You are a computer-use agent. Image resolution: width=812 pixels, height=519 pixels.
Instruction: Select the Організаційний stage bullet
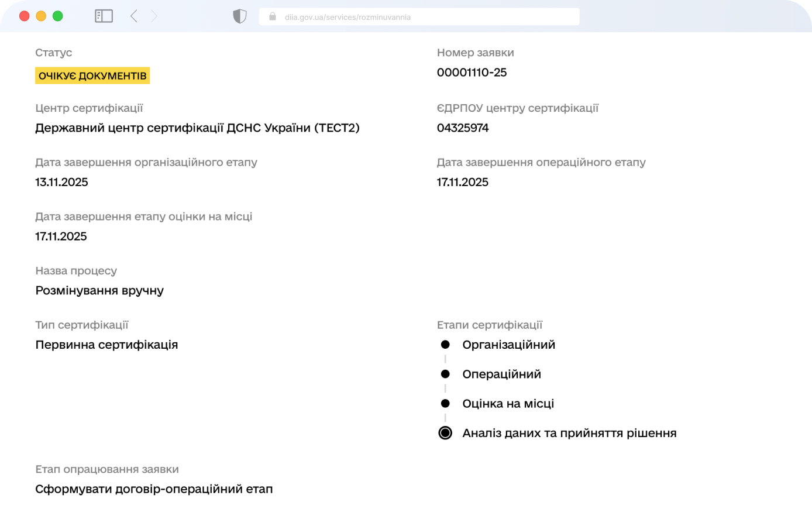coord(445,345)
